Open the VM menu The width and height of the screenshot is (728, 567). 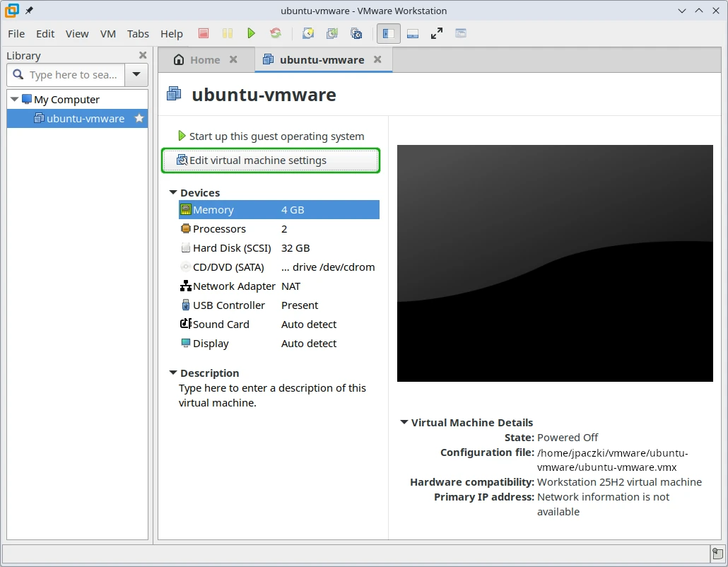point(108,34)
